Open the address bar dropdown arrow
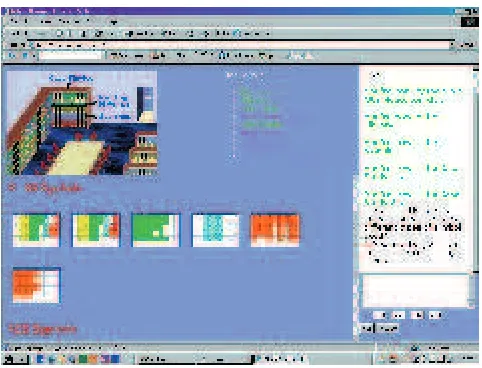 [452, 45]
